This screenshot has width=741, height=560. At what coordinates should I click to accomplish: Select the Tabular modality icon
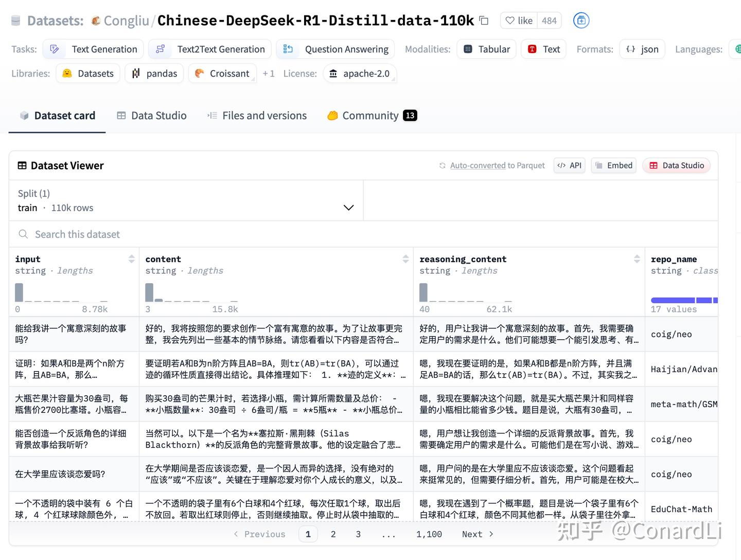tap(468, 49)
